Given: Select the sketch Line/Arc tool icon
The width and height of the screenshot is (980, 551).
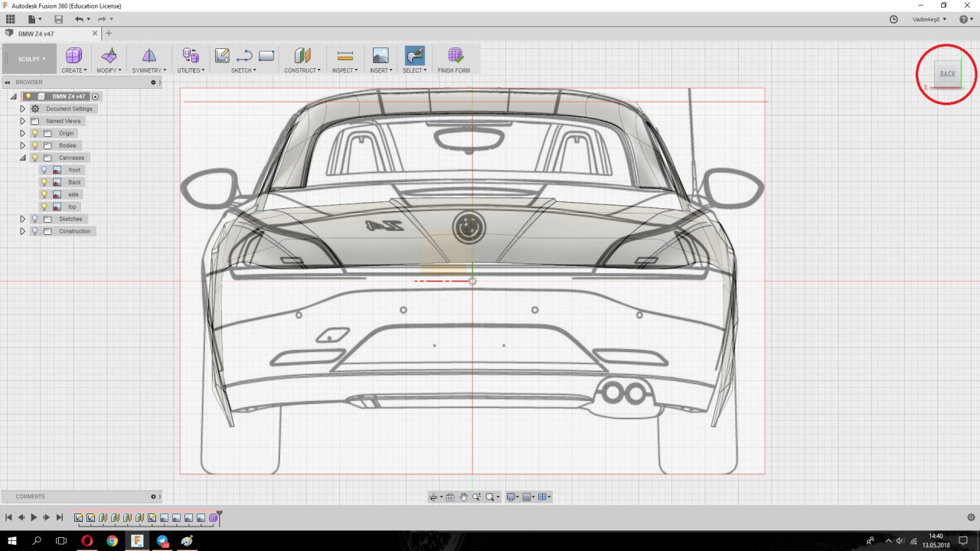Looking at the screenshot, I should click(x=244, y=55).
